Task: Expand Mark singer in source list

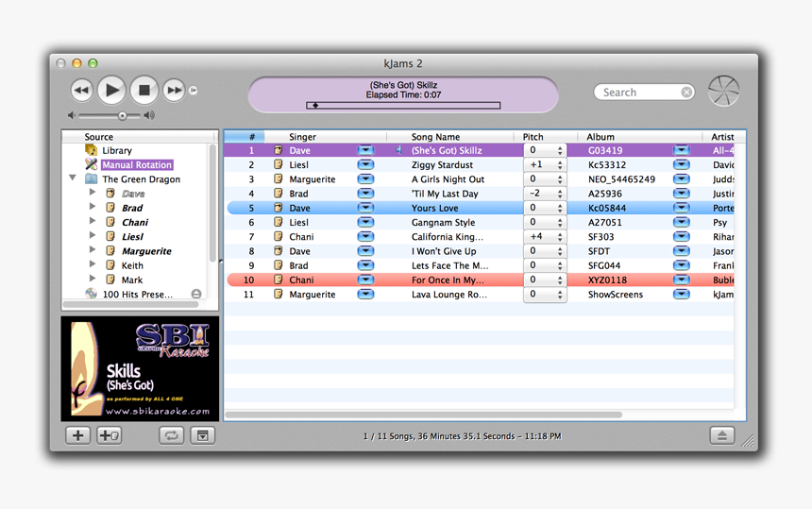Action: (x=93, y=278)
